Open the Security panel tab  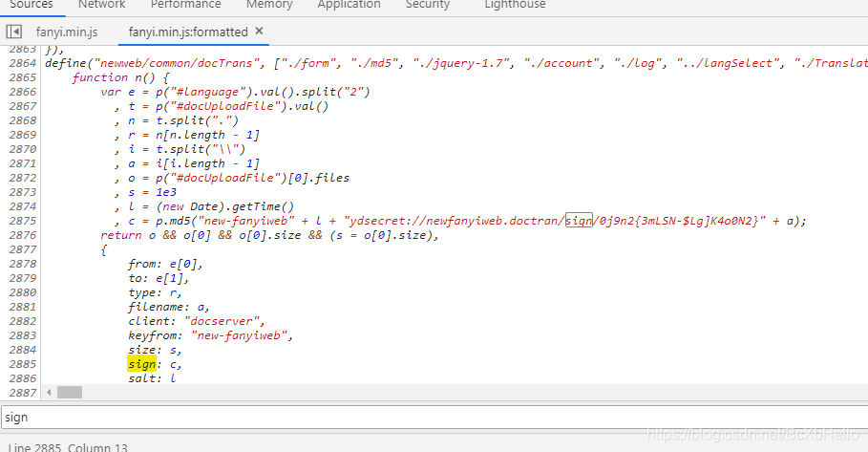click(x=428, y=5)
